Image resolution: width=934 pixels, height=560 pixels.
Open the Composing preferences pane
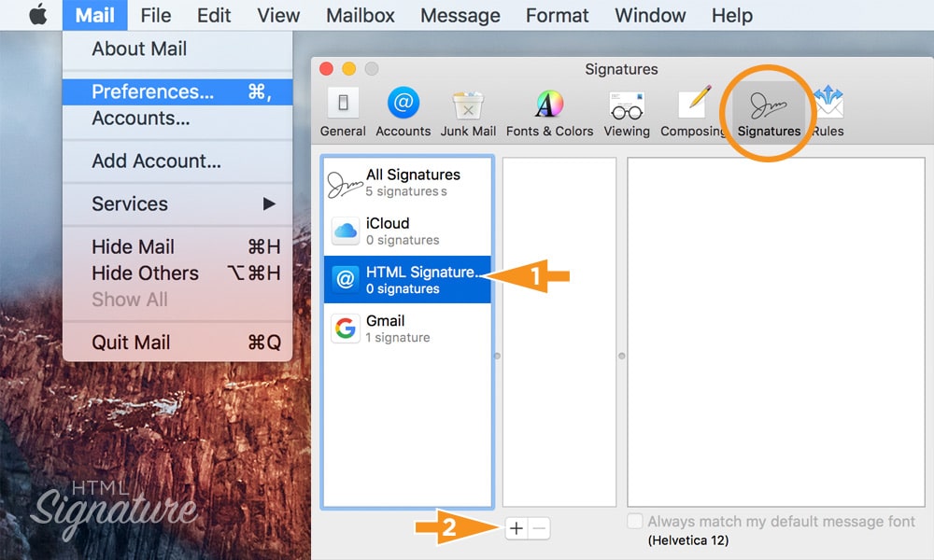coord(692,112)
